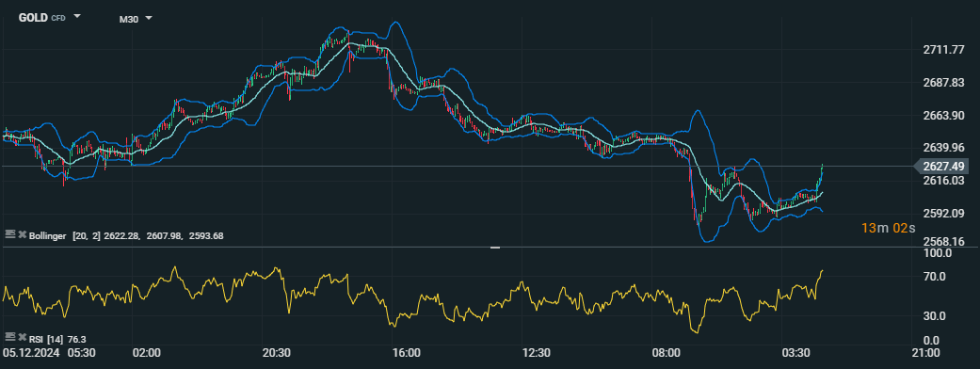980x369 pixels.
Task: Remove the RSI indicator with X
Action: pyautogui.click(x=22, y=338)
